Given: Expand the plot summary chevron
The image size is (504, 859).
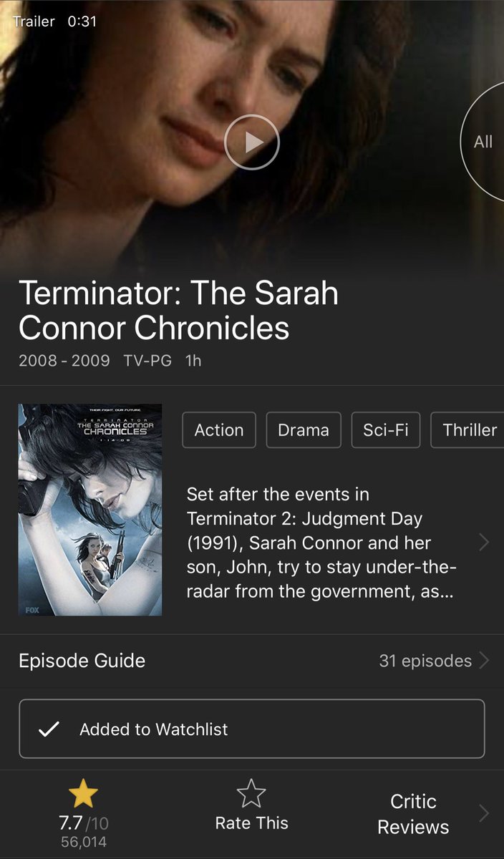Looking at the screenshot, I should pos(484,542).
